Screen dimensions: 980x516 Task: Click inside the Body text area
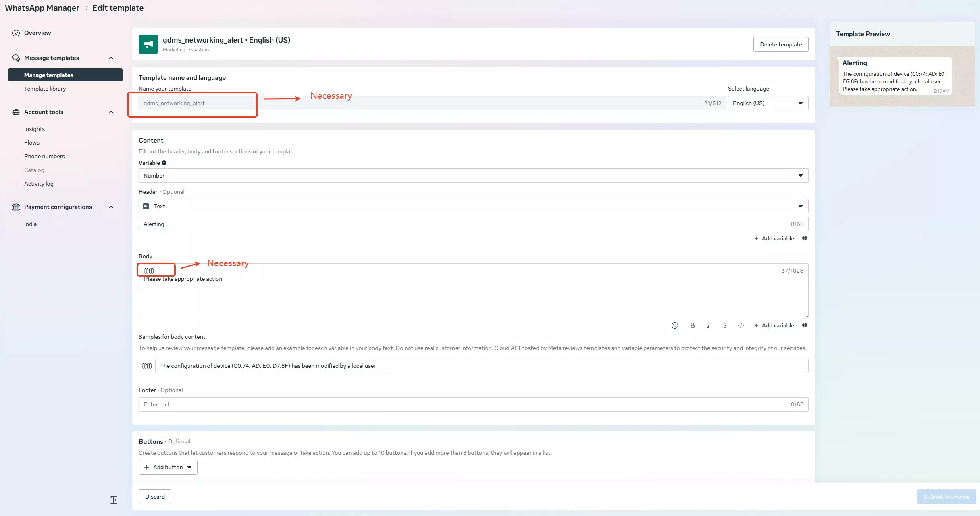tap(473, 291)
